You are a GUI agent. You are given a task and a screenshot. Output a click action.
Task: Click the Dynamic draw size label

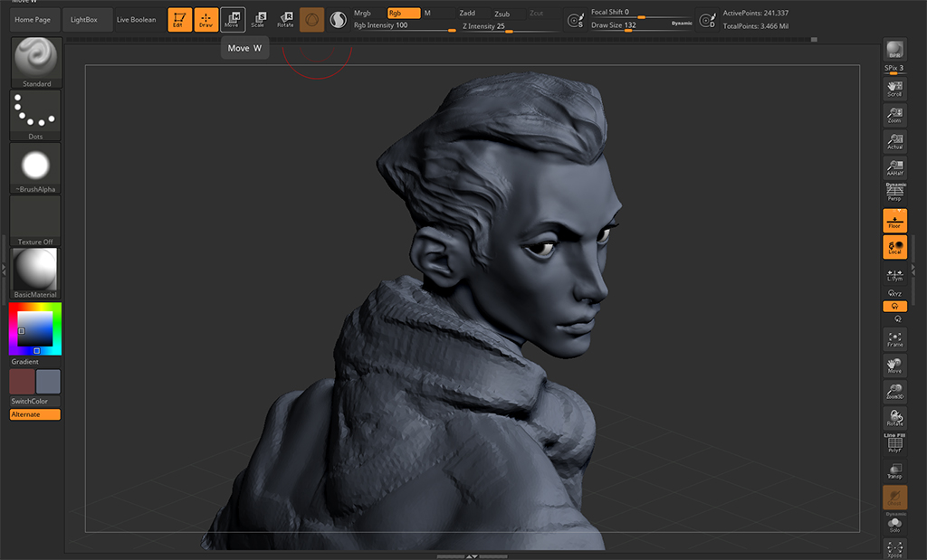pos(682,23)
